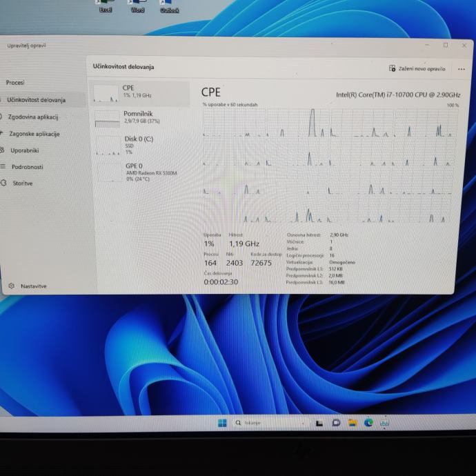Open Nastavitve gear at sidebar bottom
Screen dimensions: 476x476
coord(28,286)
